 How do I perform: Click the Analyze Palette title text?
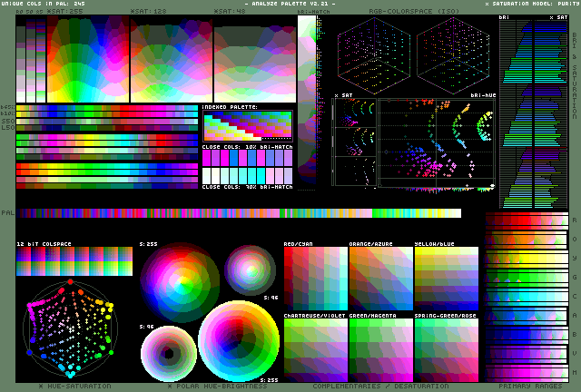[x=290, y=5]
